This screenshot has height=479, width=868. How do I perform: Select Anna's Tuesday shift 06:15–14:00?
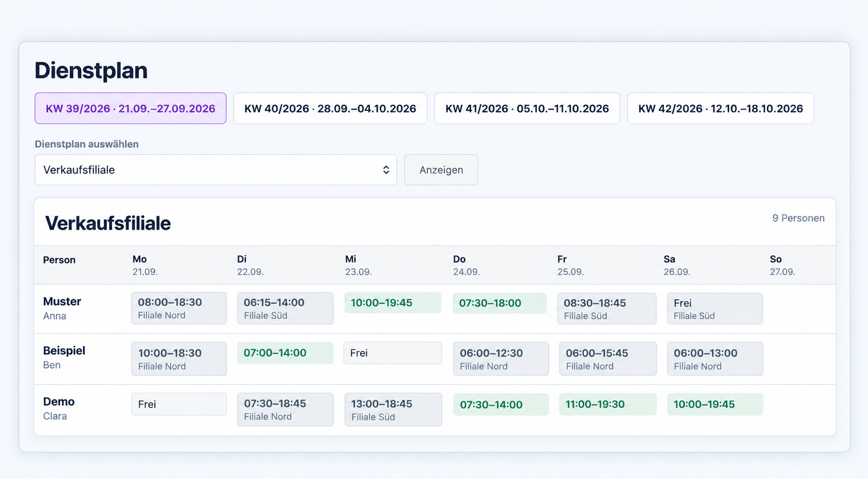pos(285,308)
